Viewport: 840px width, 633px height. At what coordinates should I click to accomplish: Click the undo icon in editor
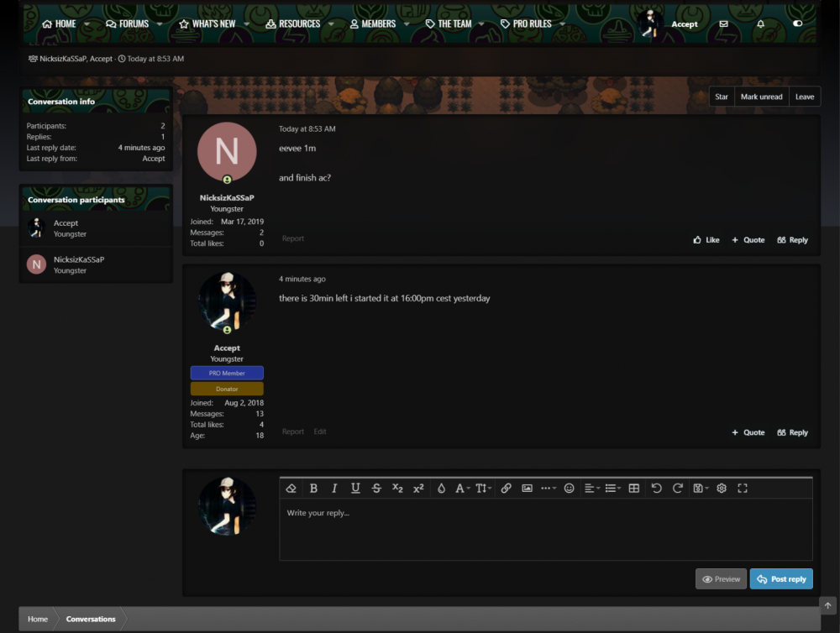(x=656, y=489)
